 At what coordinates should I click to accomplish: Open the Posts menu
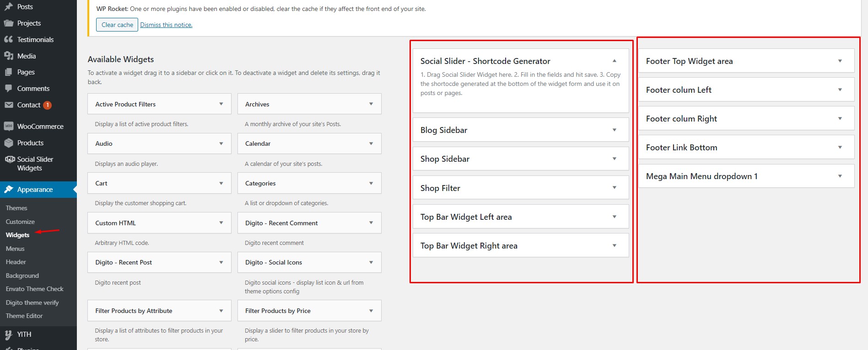coord(25,7)
